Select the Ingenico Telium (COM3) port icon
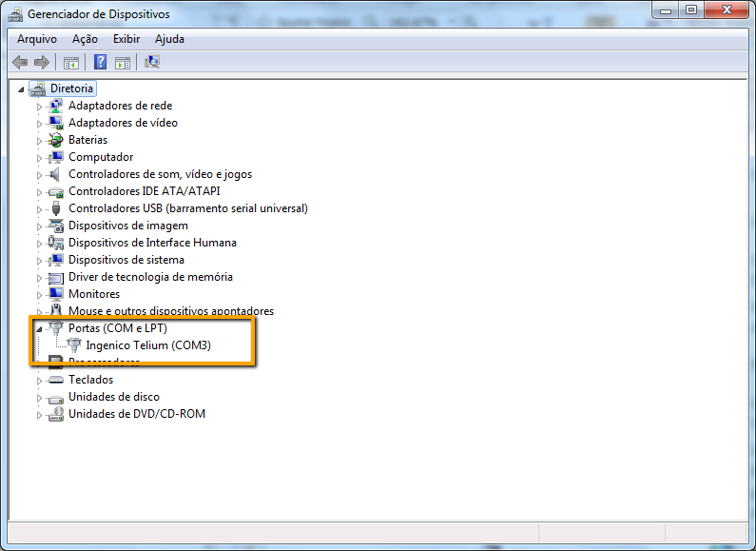Screen dimensions: 756x551 click(74, 345)
